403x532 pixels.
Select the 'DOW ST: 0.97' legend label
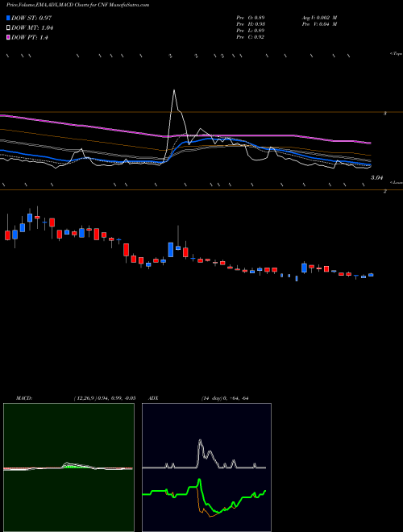(31, 18)
